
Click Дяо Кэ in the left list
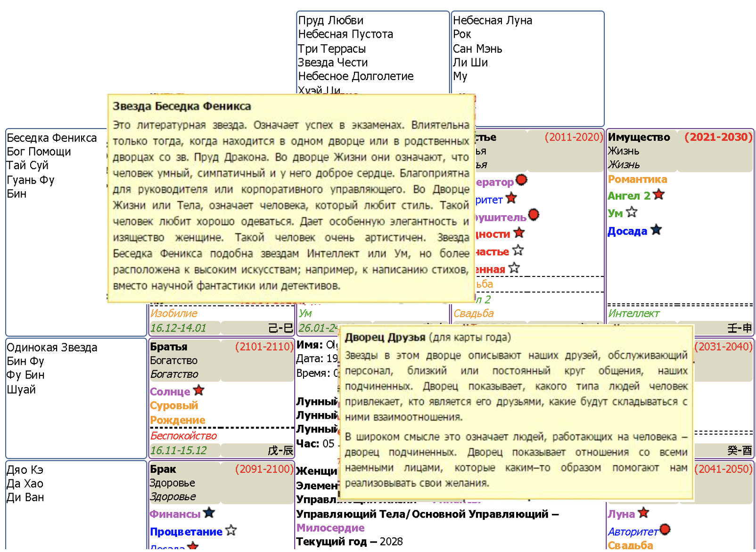click(x=25, y=470)
